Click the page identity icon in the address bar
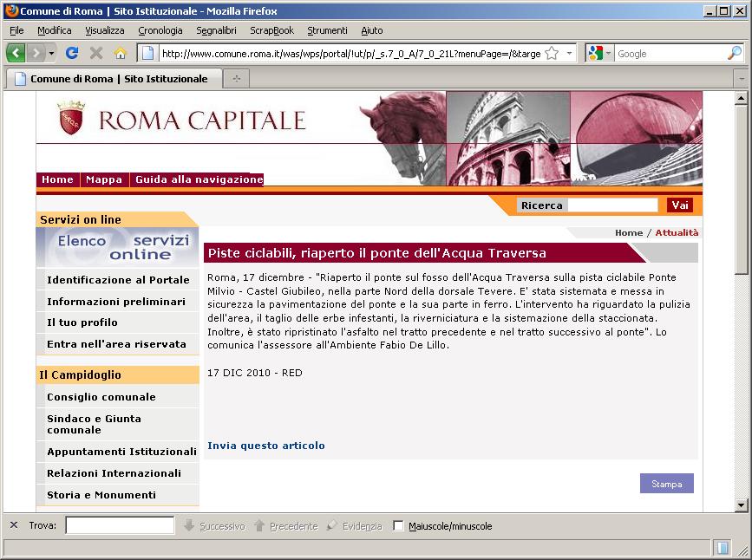Viewport: 752px width, 560px height. pyautogui.click(x=148, y=53)
